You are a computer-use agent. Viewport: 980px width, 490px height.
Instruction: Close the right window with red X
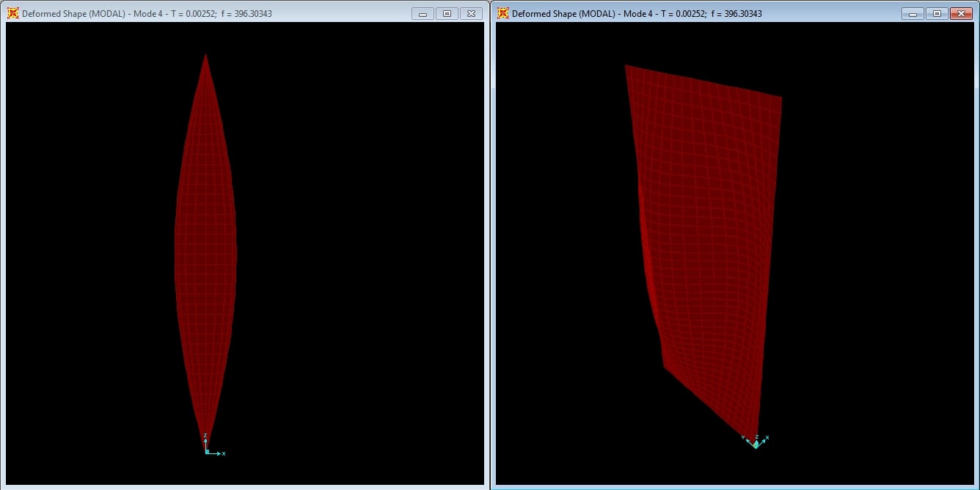pyautogui.click(x=959, y=13)
